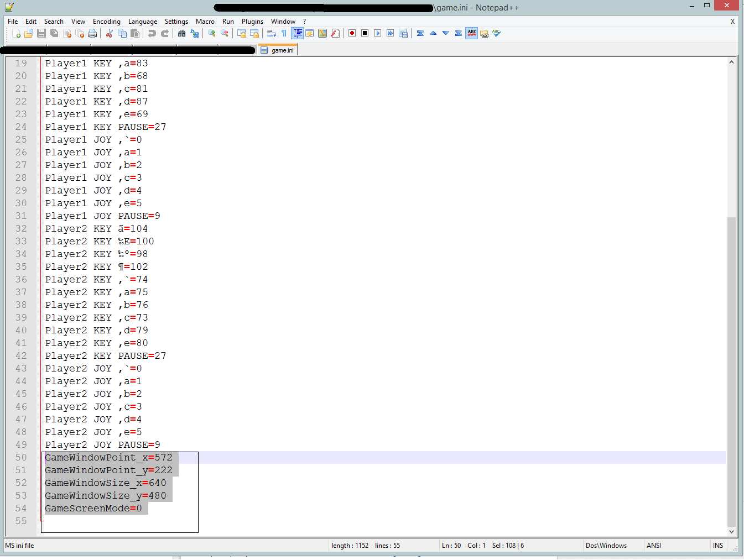Click the Close All toolbar icon
Viewport: 744px width, 560px height.
pyautogui.click(x=80, y=34)
